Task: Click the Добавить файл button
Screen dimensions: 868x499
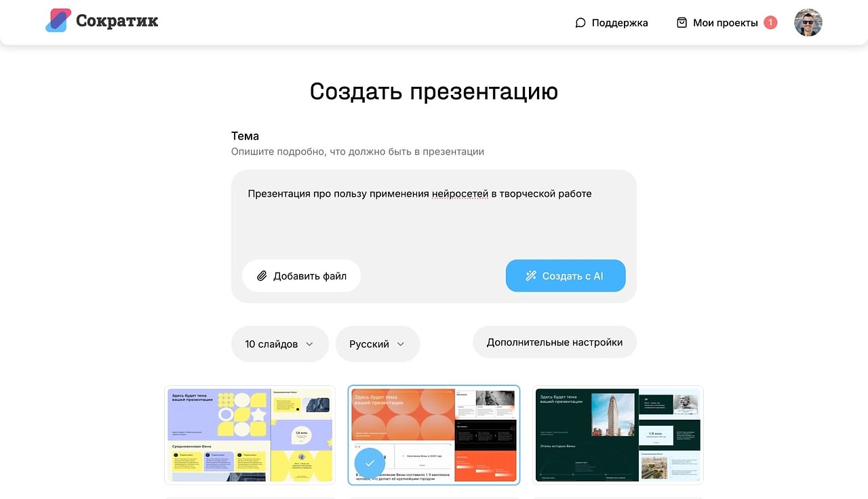Action: tap(302, 276)
